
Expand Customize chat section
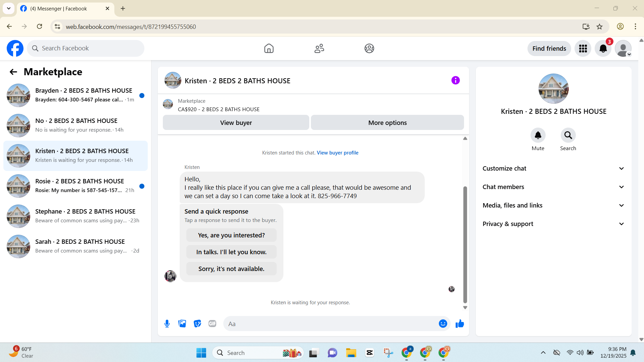coord(553,169)
